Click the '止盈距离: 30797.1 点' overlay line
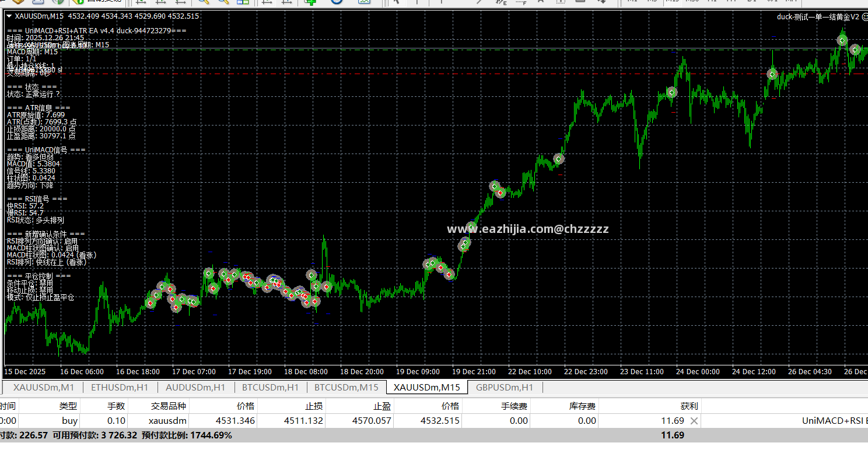 point(41,136)
